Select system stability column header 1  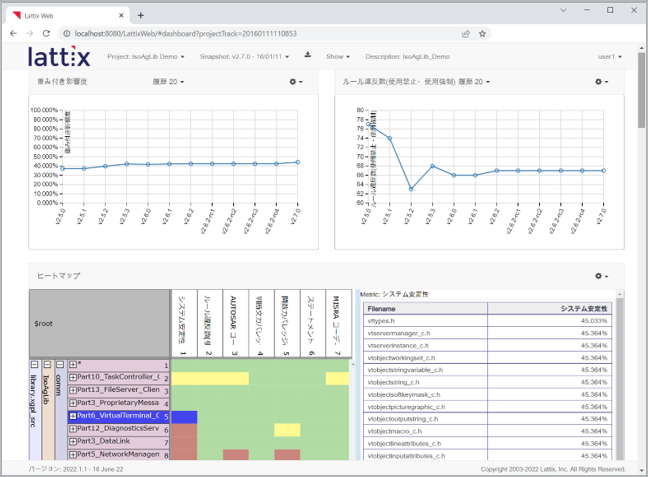pos(184,324)
